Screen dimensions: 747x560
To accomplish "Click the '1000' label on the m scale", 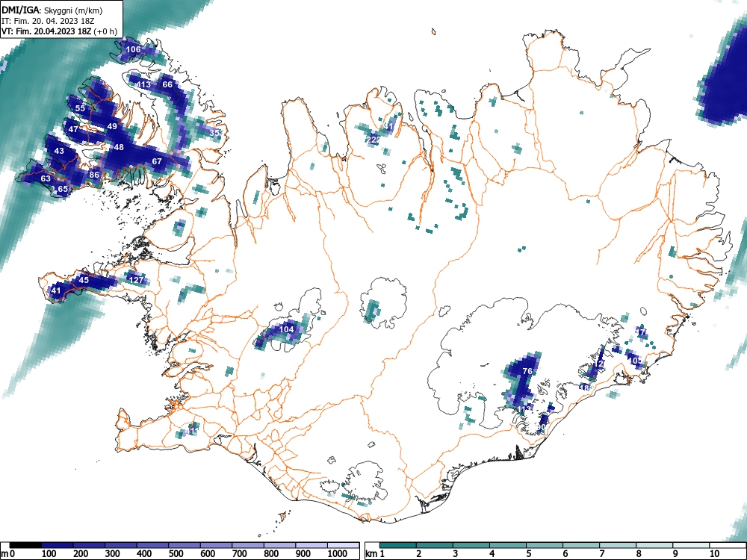I will (x=338, y=553).
